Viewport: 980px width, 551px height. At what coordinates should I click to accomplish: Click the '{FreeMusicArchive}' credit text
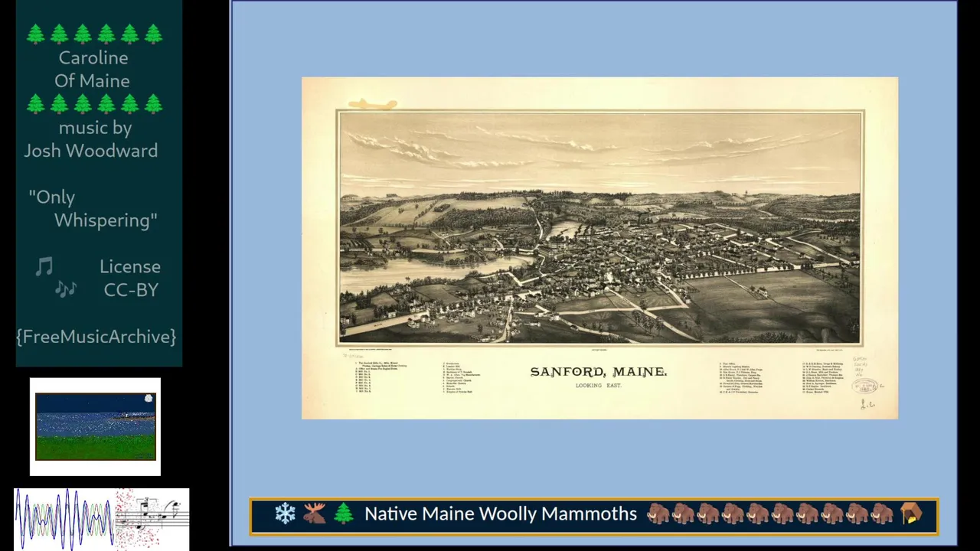click(96, 337)
